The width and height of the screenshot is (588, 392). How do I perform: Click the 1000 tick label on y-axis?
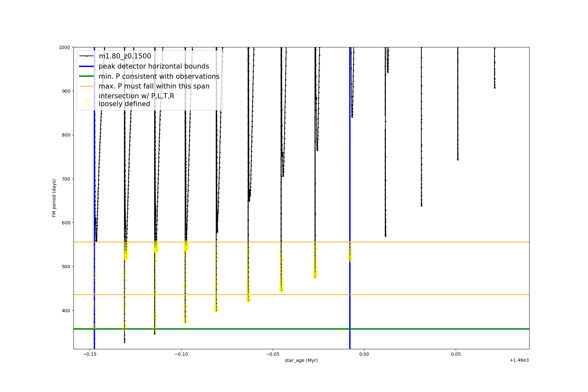coord(64,47)
